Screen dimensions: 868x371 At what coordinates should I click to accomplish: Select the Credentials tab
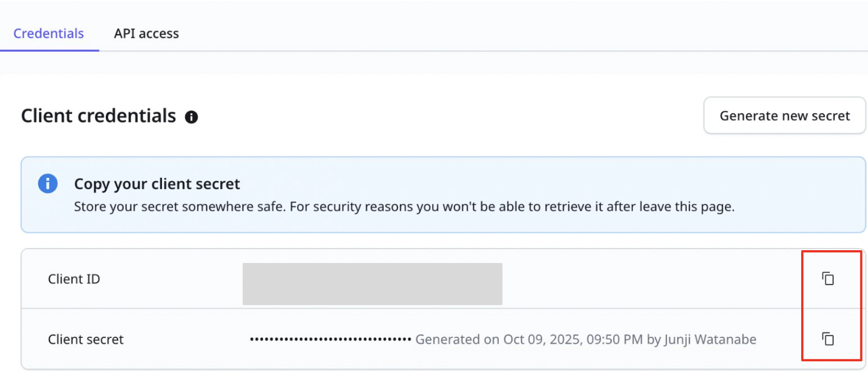click(x=49, y=33)
